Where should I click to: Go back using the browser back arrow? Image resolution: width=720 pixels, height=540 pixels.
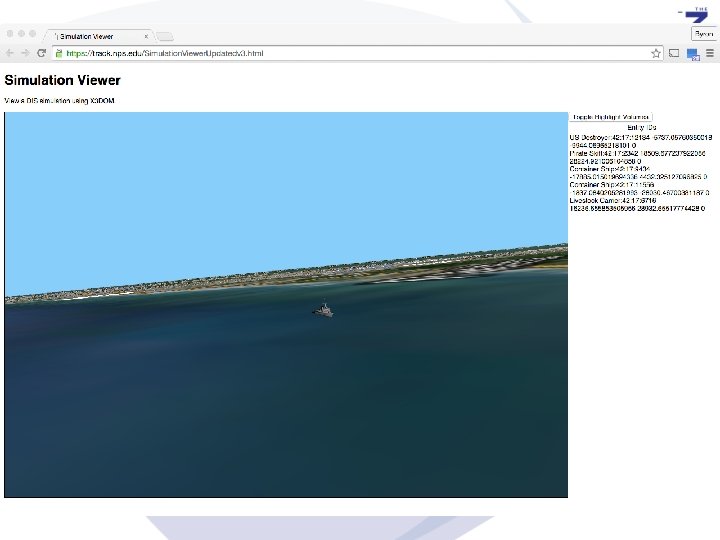click(10, 53)
